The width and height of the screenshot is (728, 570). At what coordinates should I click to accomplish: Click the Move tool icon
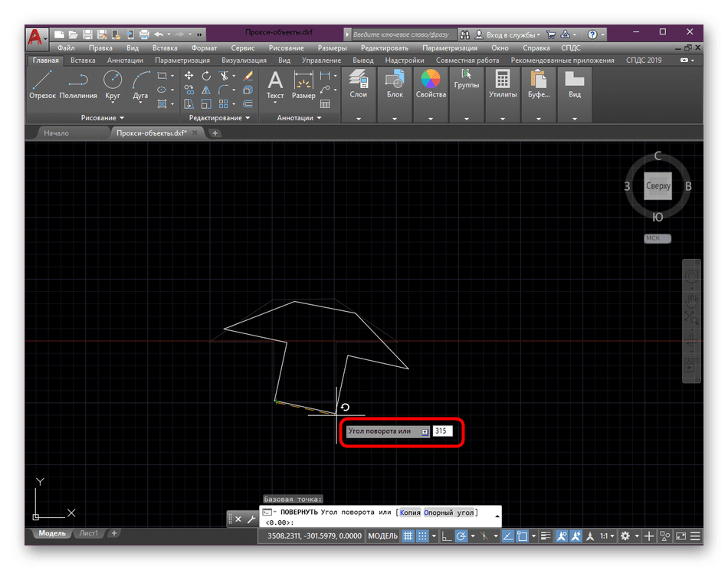[189, 76]
